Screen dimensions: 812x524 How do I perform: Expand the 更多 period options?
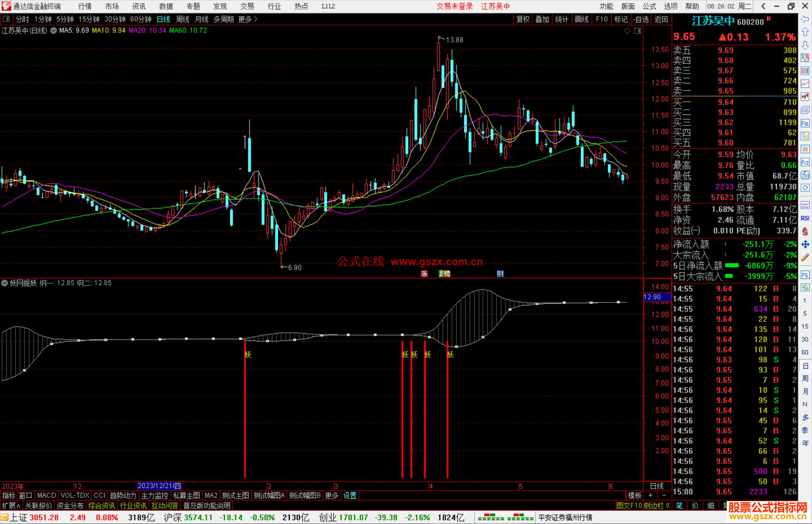tap(248, 19)
